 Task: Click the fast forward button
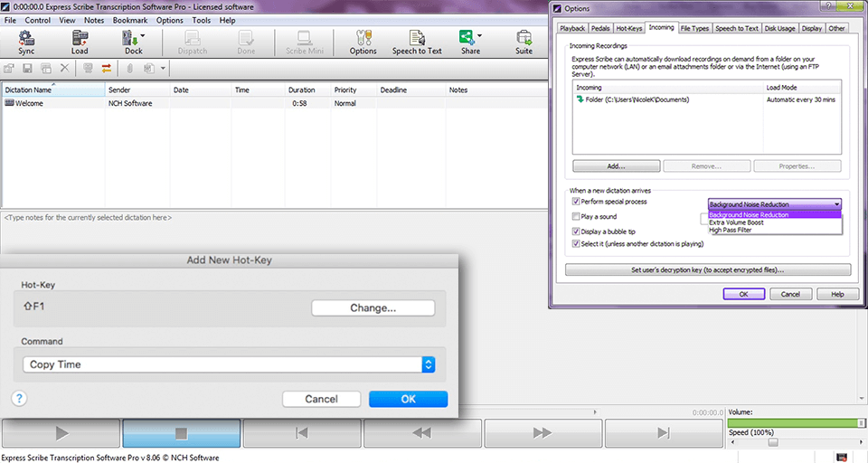543,433
